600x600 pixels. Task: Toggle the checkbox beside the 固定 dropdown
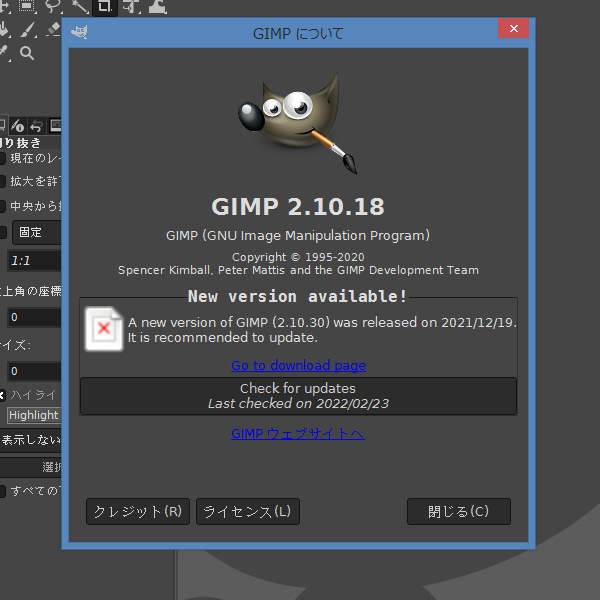(2, 232)
